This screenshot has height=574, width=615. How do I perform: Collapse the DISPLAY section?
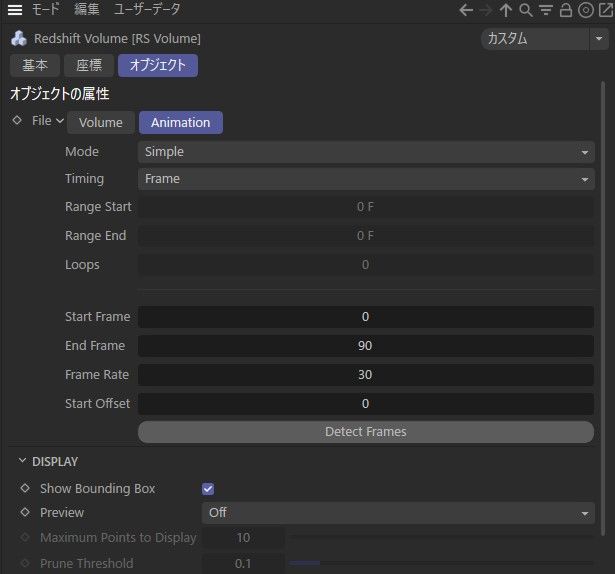point(22,461)
